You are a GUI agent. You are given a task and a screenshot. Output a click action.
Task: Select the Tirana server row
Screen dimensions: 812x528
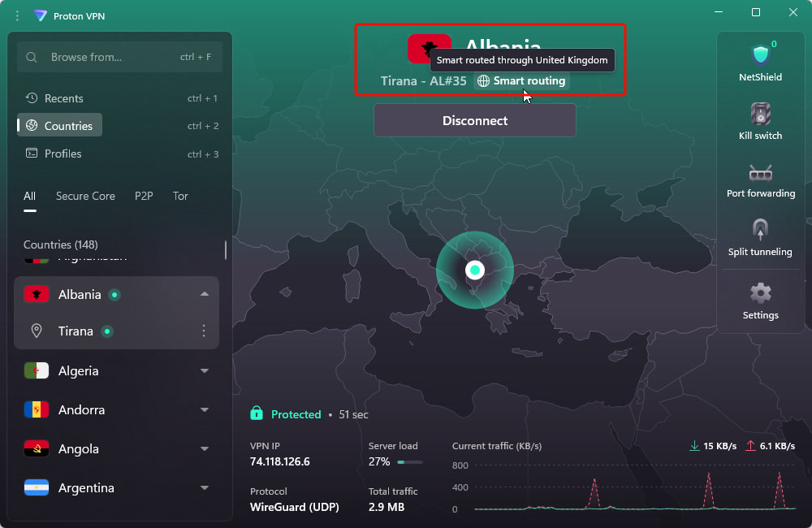coord(116,331)
